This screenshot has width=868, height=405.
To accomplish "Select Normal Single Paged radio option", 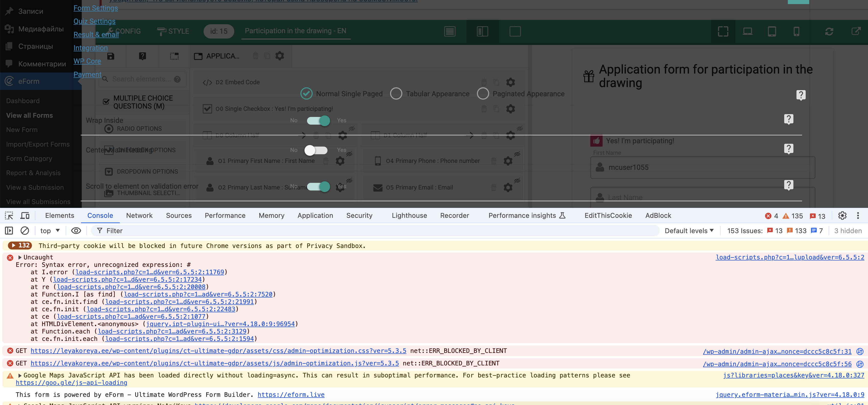I will click(x=306, y=94).
